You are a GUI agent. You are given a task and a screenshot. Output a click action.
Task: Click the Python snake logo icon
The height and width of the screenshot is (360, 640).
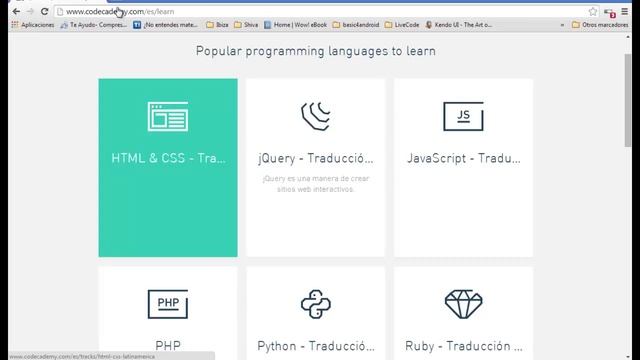316,304
